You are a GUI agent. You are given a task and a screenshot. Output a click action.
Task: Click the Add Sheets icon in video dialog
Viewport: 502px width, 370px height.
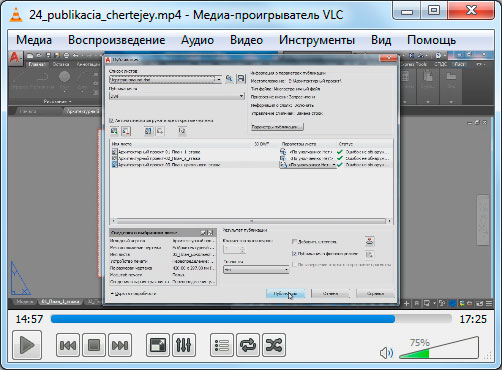(x=114, y=131)
